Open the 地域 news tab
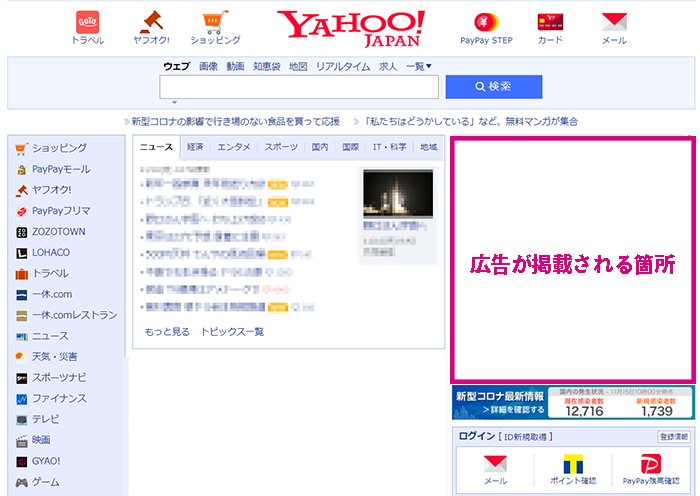The height and width of the screenshot is (496, 700). coord(428,147)
